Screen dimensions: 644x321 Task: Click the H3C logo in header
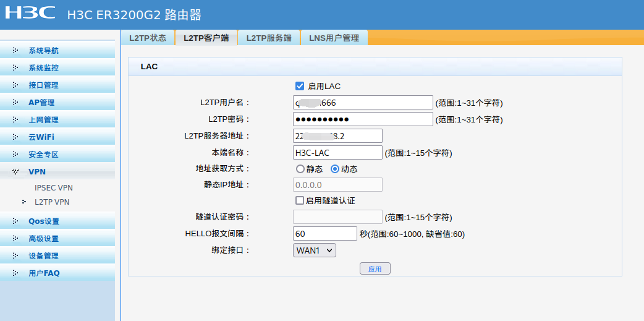(30, 12)
